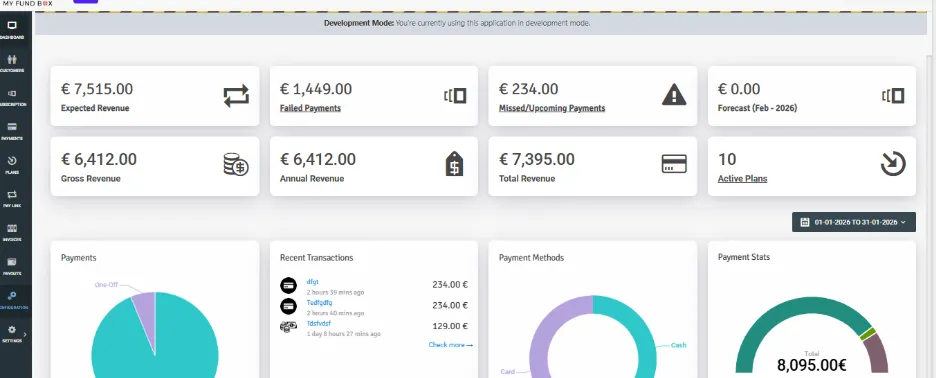Viewport: 936px width, 378px height.
Task: Click the Expected Revenue recurring arrows icon
Action: 236,96
